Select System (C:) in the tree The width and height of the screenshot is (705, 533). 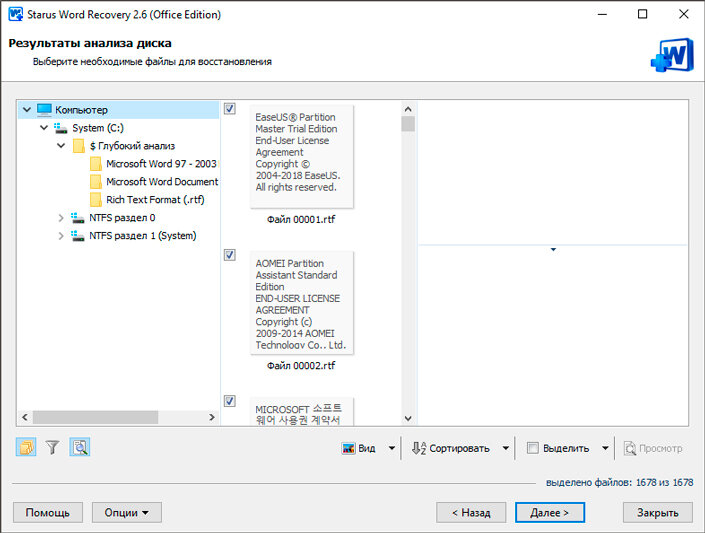98,128
